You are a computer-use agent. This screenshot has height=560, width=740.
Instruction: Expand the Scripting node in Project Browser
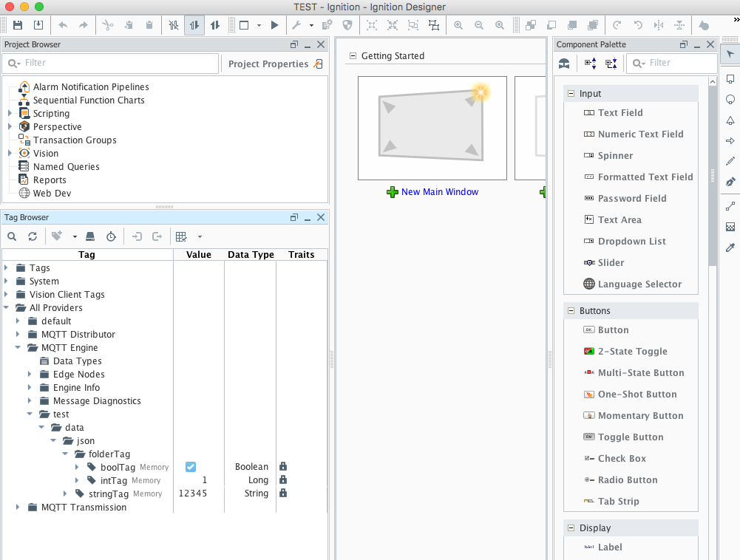click(x=10, y=113)
